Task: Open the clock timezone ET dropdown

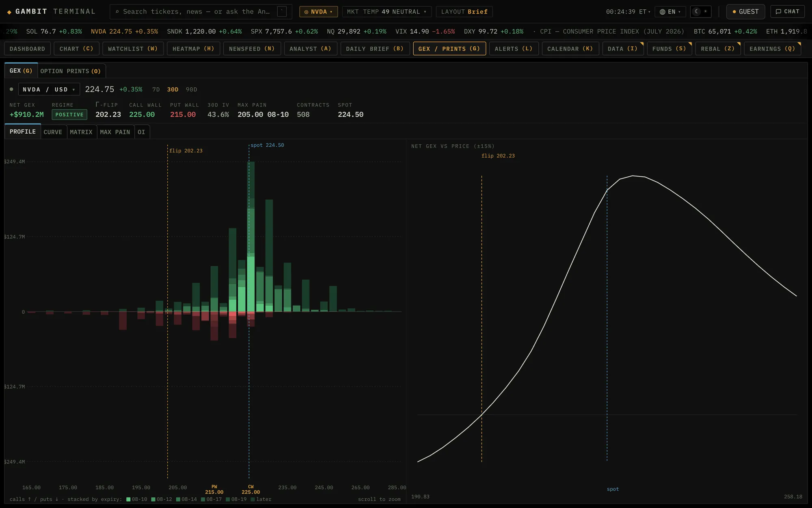Action: pos(628,12)
